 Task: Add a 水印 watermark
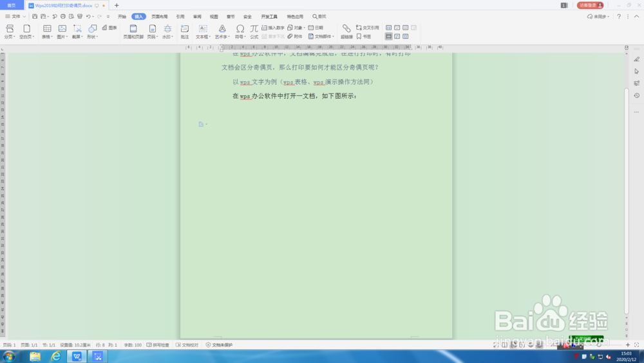(x=167, y=31)
